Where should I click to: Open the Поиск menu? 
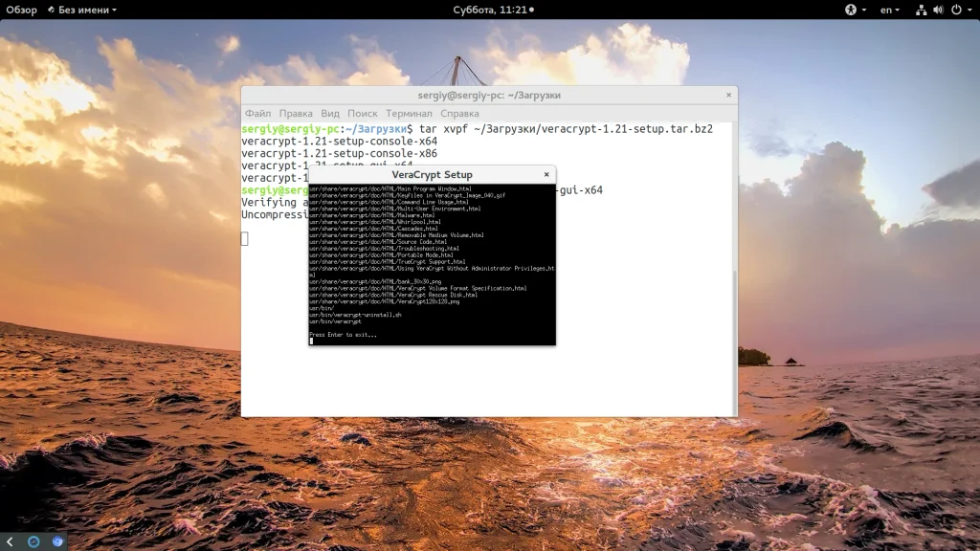[x=363, y=113]
